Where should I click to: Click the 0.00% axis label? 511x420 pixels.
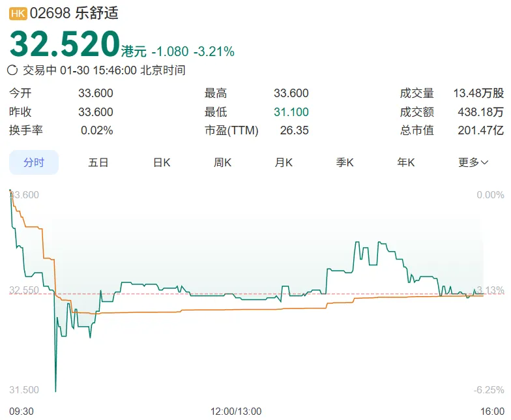click(490, 194)
